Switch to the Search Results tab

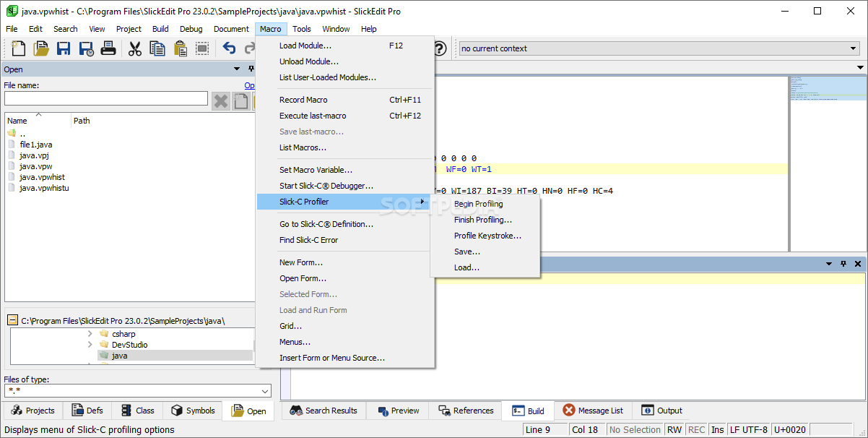click(x=324, y=411)
